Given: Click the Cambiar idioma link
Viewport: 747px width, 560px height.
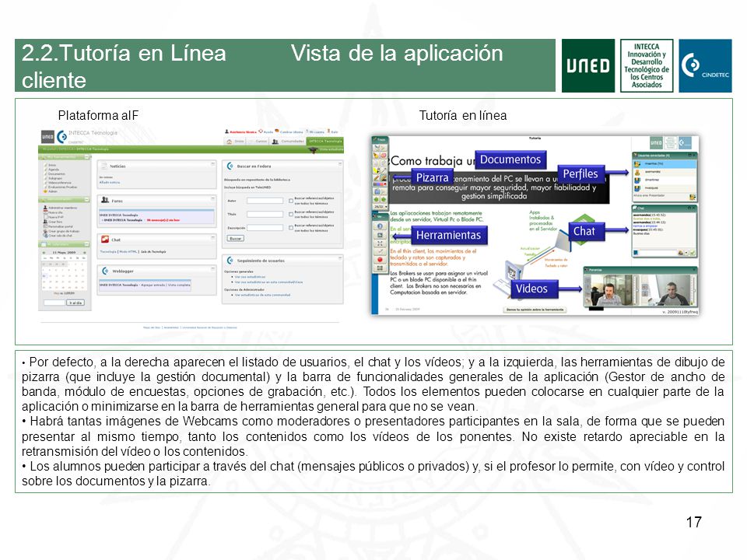Looking at the screenshot, I should pyautogui.click(x=291, y=132).
